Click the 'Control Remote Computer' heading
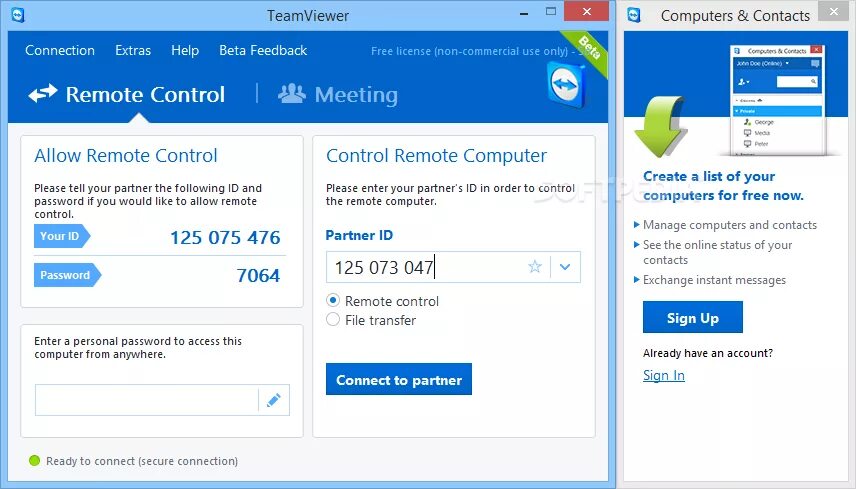The height and width of the screenshot is (489, 856). [436, 156]
